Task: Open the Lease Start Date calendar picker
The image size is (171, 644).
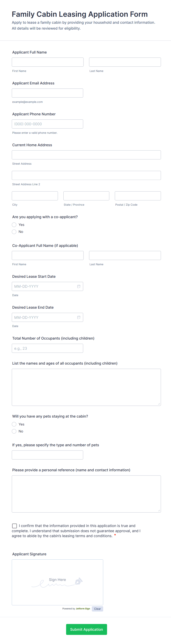Action: click(x=79, y=287)
